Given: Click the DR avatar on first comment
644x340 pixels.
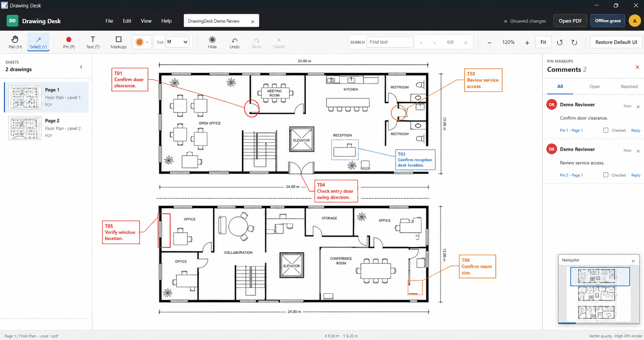Looking at the screenshot, I should click(551, 105).
